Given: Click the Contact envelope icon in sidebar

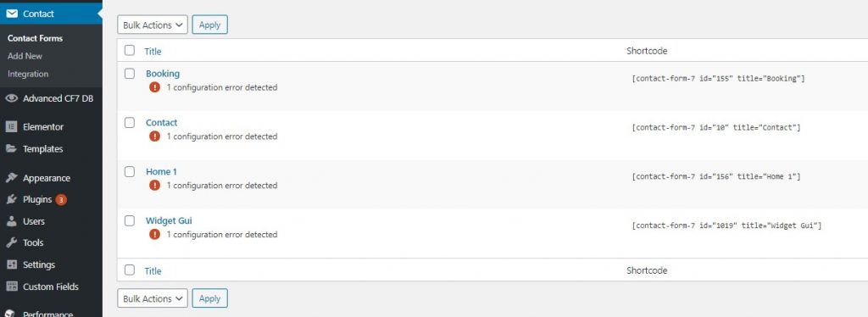Looking at the screenshot, I should (x=12, y=14).
